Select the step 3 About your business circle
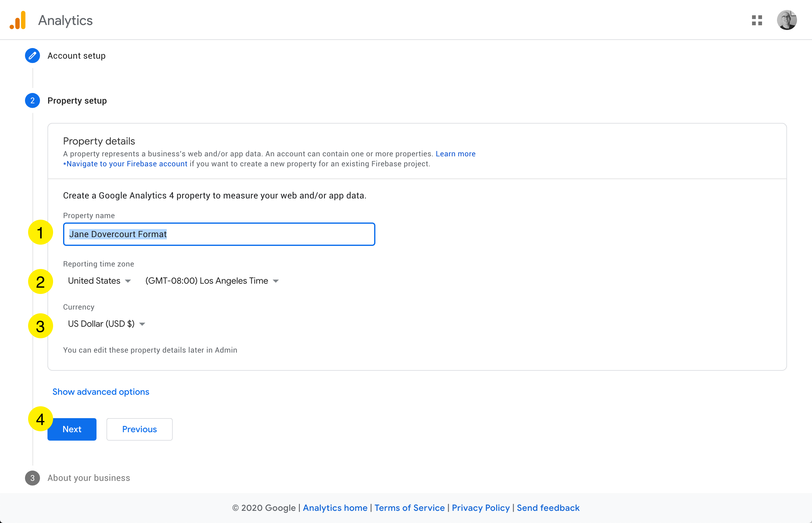The image size is (812, 523). (32, 478)
